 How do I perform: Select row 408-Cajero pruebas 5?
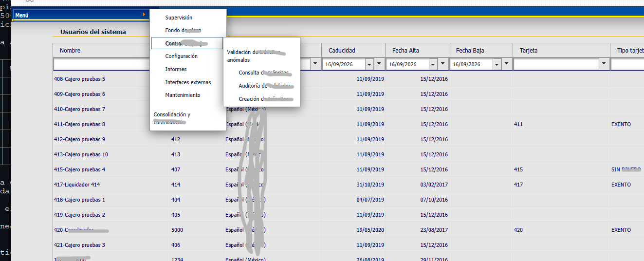click(349, 79)
